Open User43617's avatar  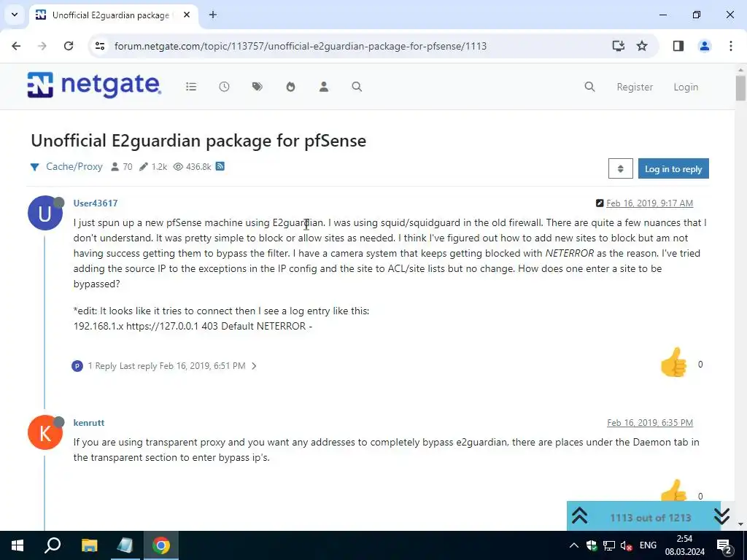coord(44,213)
